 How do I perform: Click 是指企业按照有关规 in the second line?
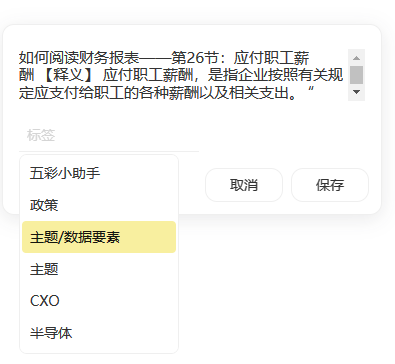click(275, 75)
